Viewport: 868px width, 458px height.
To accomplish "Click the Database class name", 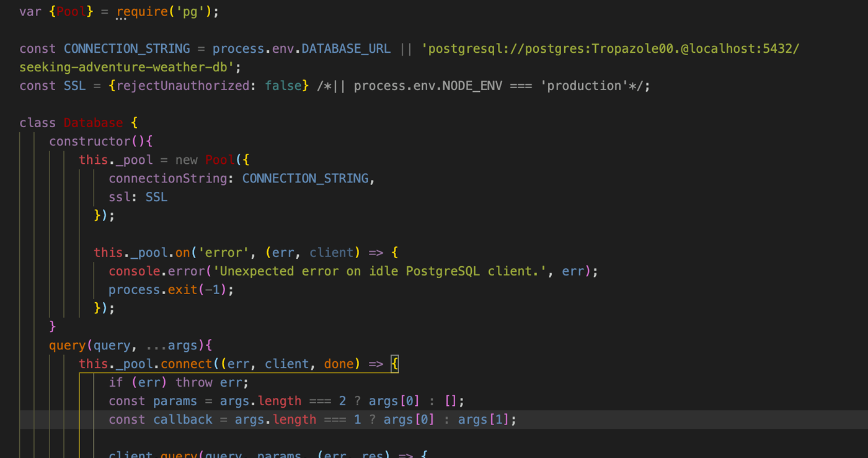I will click(94, 123).
